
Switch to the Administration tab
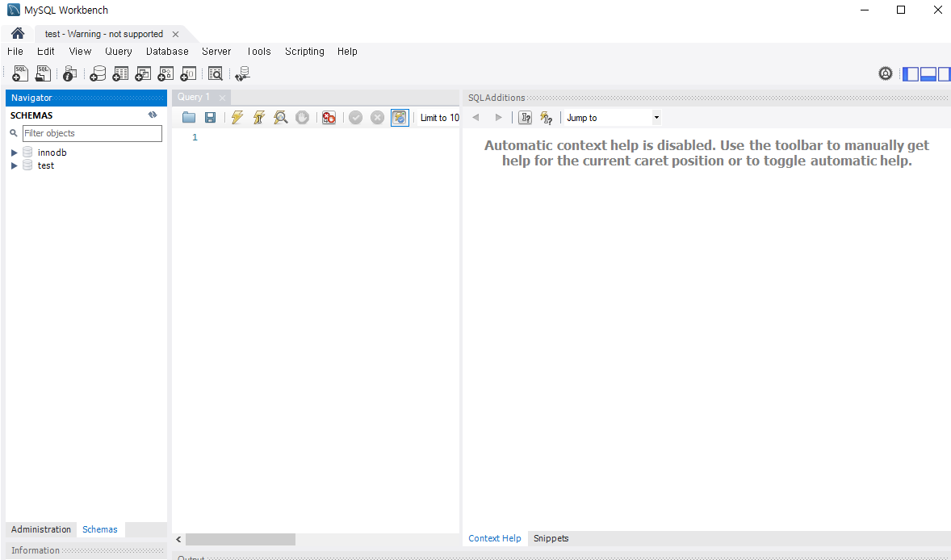click(x=41, y=529)
